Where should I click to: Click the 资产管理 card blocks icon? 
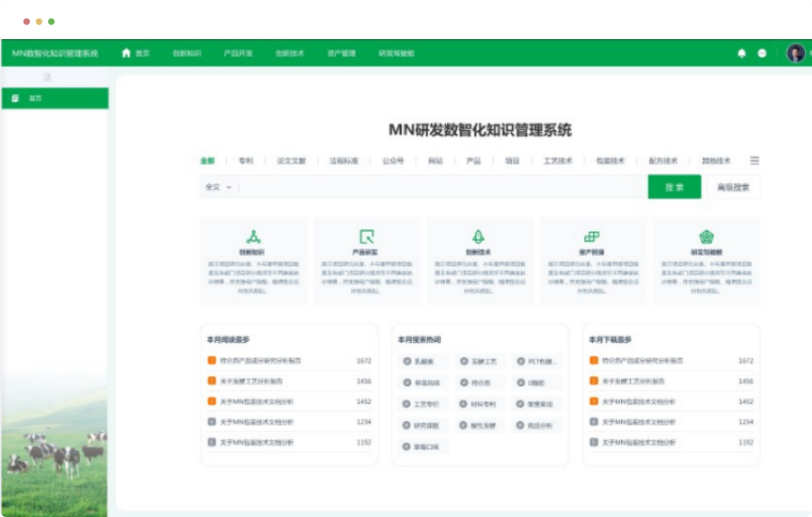pyautogui.click(x=592, y=237)
